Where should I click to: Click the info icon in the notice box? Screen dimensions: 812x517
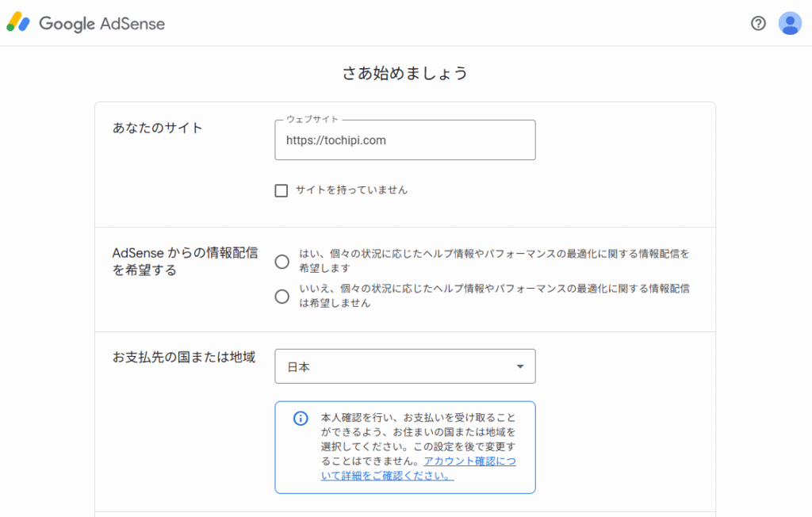(x=301, y=418)
